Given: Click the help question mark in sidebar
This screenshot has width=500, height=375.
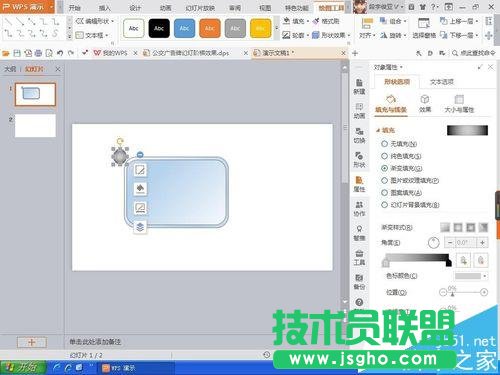Looking at the screenshot, I should click(359, 302).
